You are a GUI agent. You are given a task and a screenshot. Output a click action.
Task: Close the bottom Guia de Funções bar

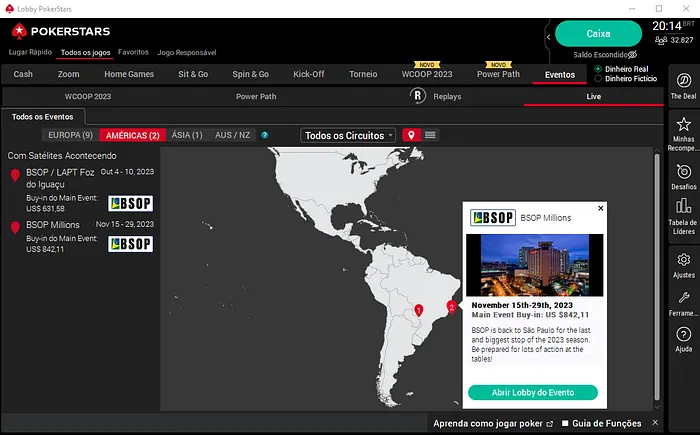tap(655, 422)
